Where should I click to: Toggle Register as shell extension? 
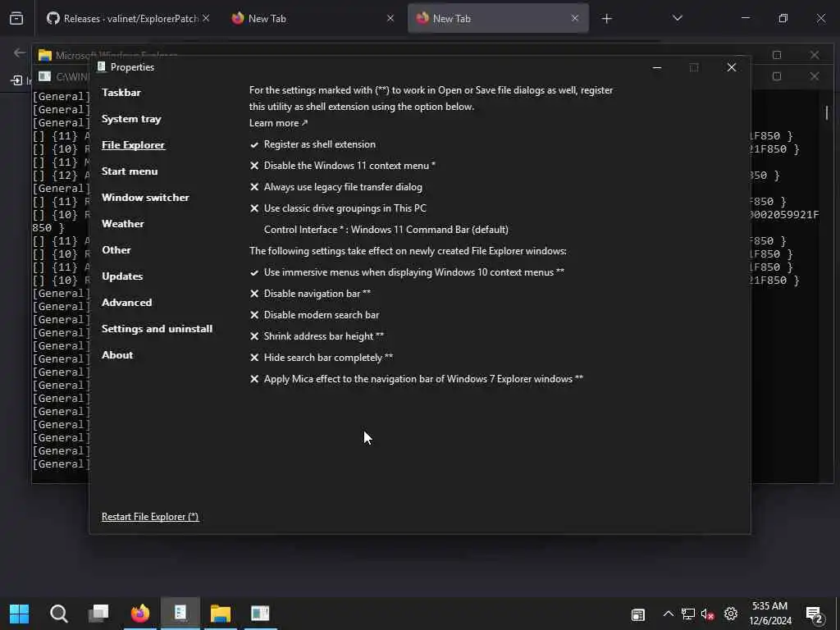(x=313, y=144)
